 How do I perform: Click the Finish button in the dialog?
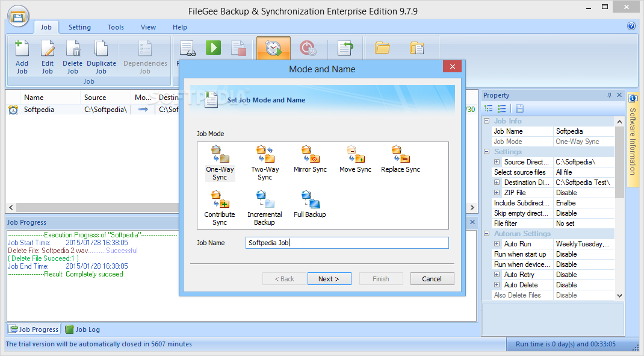[x=381, y=279]
